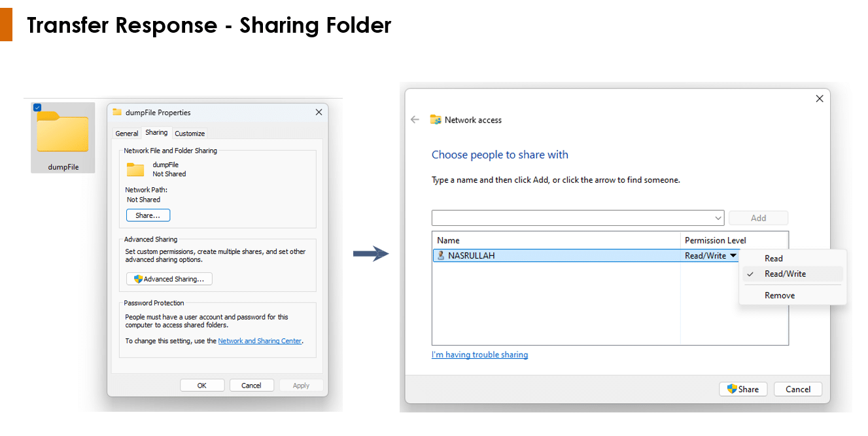This screenshot has width=868, height=436.
Task: Click the NASRULLAH user icon
Action: click(x=441, y=255)
